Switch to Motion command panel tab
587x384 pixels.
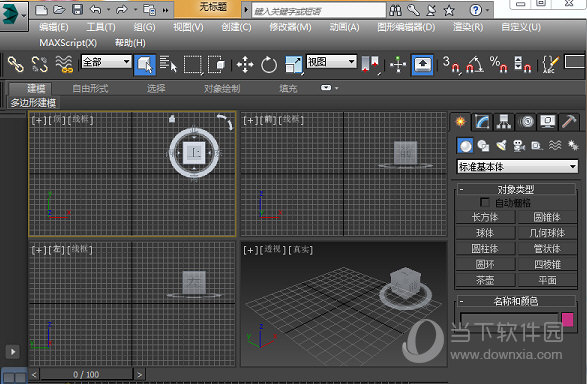coord(526,122)
